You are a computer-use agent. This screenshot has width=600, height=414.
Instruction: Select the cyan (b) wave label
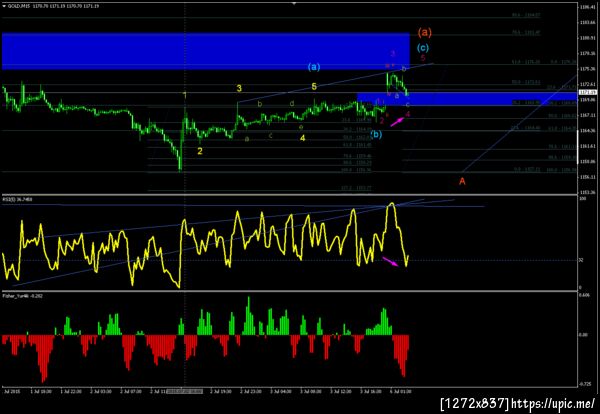(x=376, y=134)
